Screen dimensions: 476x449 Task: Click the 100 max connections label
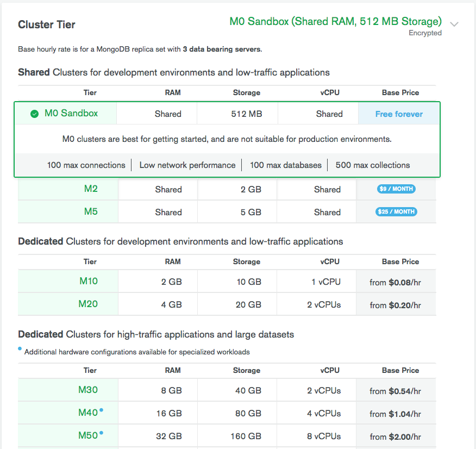click(86, 165)
